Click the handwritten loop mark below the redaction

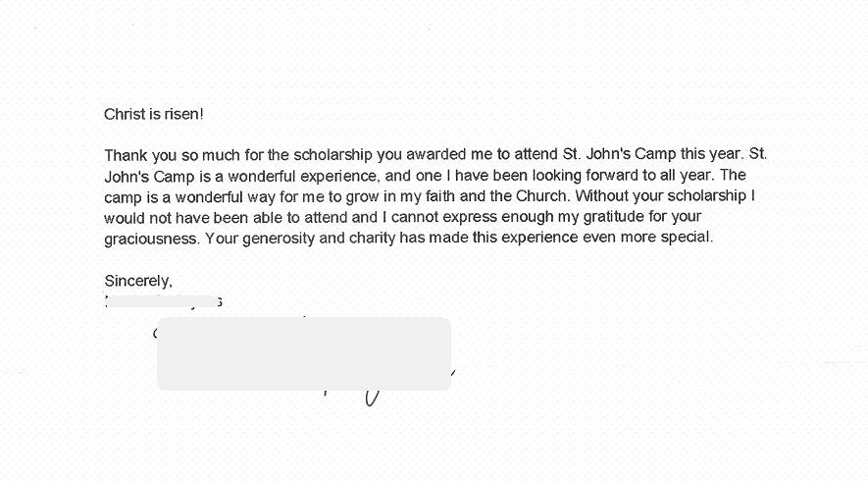click(372, 398)
